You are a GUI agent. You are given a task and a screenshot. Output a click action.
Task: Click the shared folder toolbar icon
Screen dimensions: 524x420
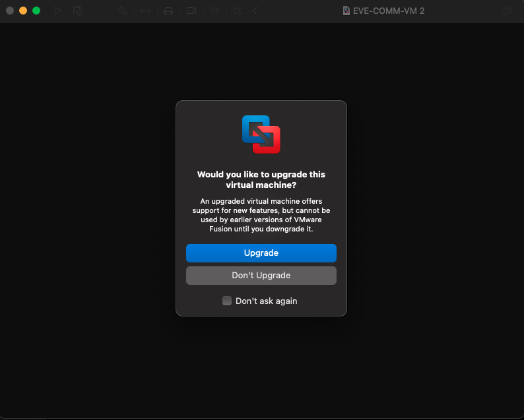click(238, 11)
